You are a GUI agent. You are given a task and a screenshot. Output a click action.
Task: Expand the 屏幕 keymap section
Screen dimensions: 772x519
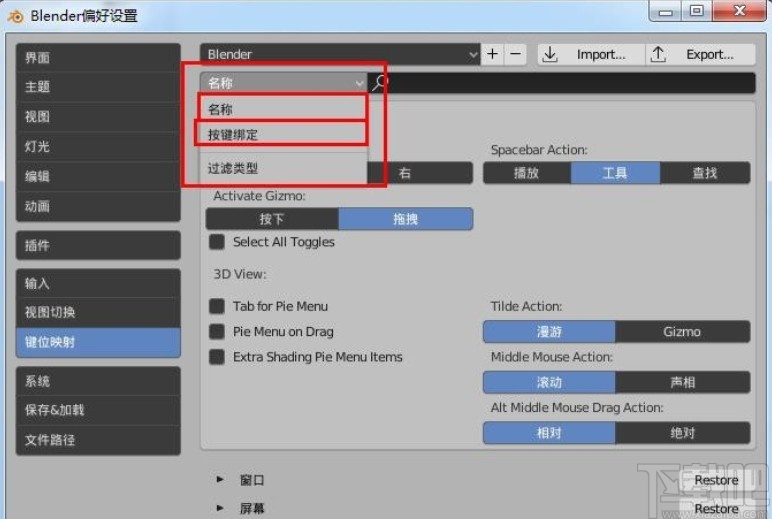(x=220, y=508)
